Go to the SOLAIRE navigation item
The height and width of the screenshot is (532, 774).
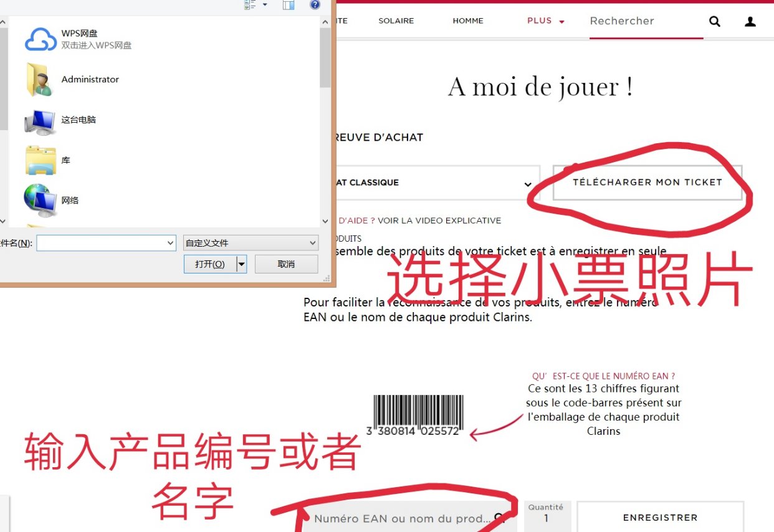(396, 21)
